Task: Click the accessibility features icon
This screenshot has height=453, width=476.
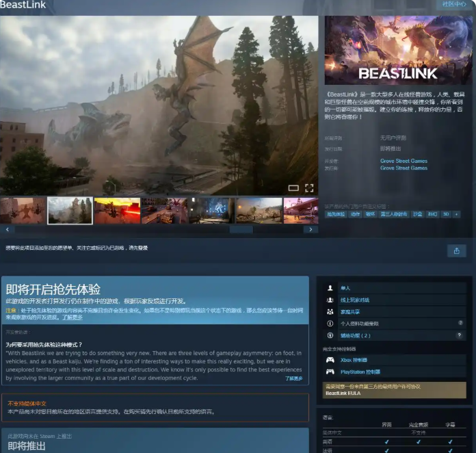Action: point(330,335)
